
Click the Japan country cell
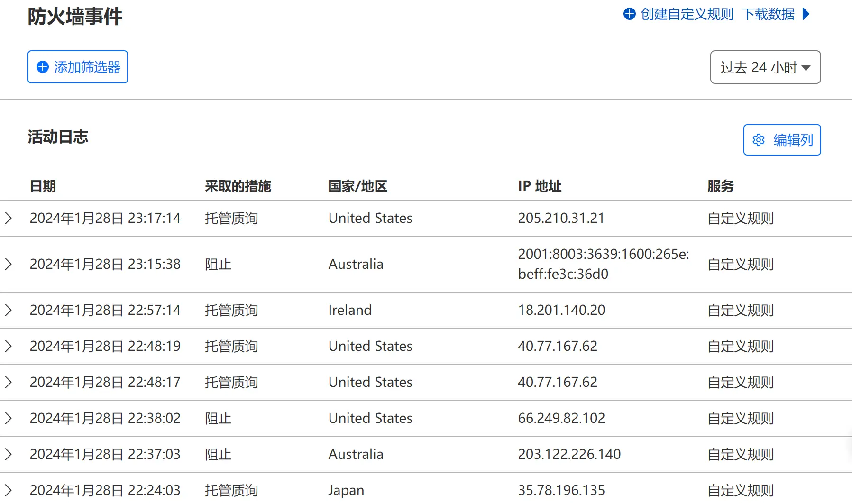point(347,490)
